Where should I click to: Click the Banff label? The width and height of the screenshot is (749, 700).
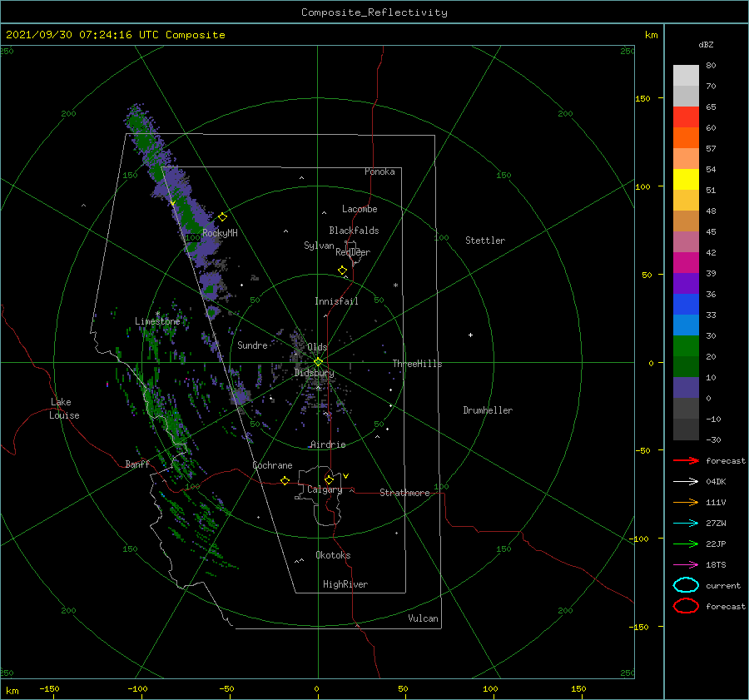(137, 464)
